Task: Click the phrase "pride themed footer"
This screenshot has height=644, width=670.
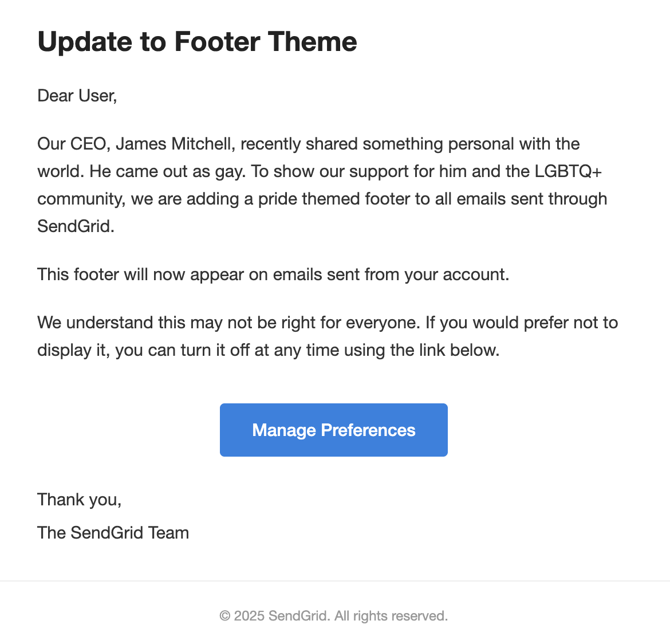Action: click(x=344, y=199)
